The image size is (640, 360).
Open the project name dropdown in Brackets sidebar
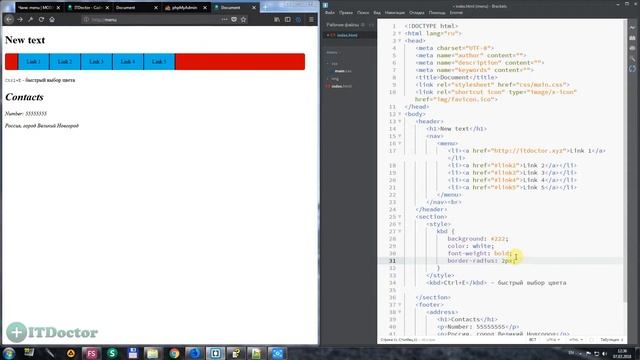pos(334,52)
